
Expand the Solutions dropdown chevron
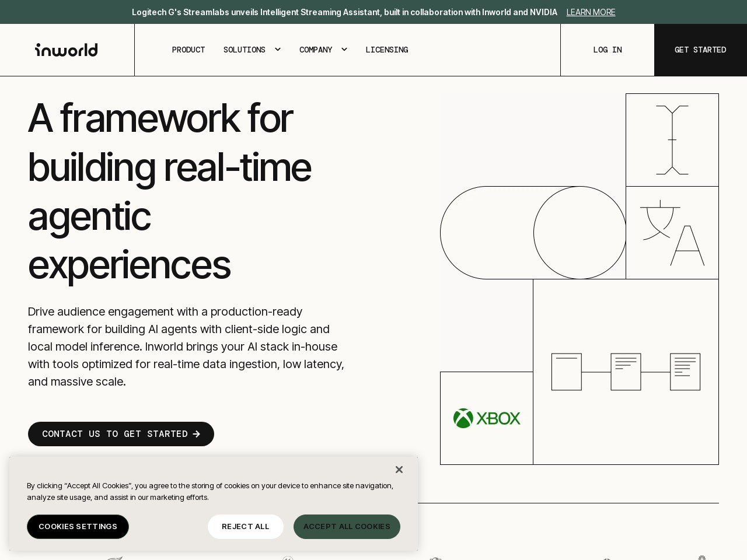[x=278, y=50]
